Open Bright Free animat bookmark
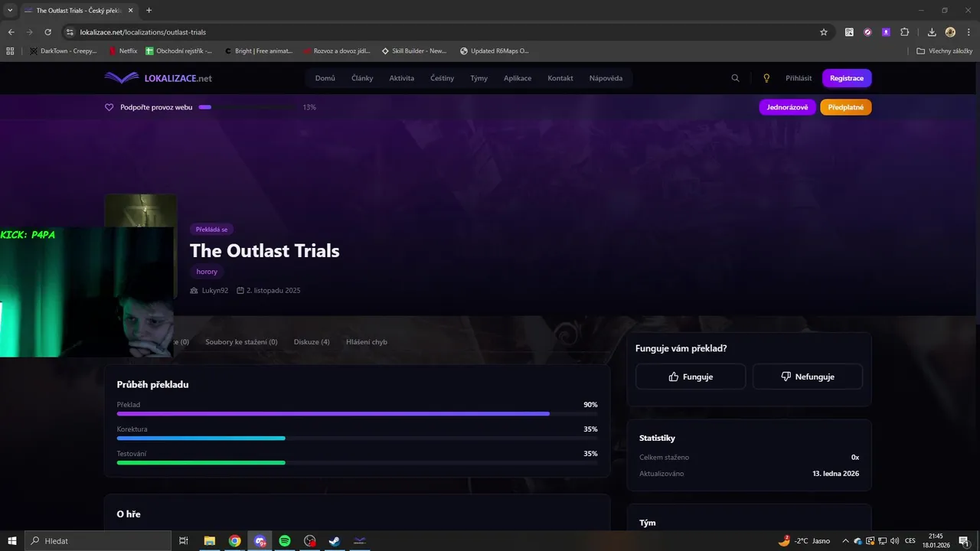The height and width of the screenshot is (551, 980). click(x=259, y=51)
